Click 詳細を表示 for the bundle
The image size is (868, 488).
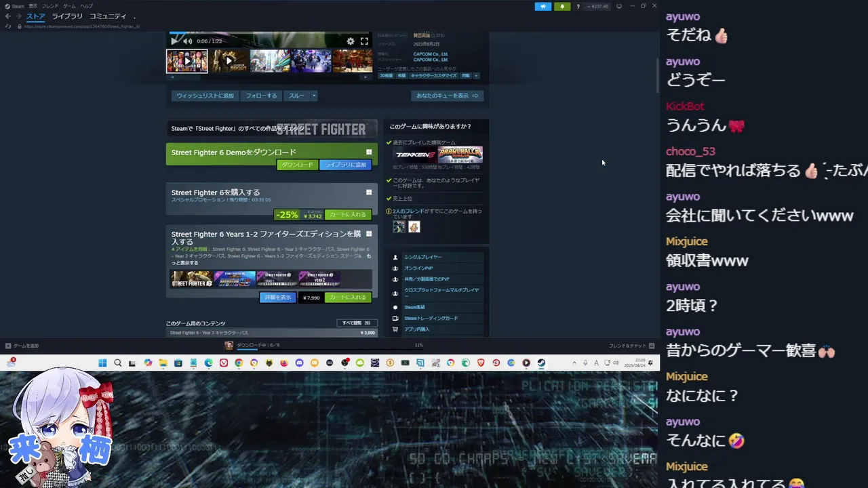[x=278, y=297]
